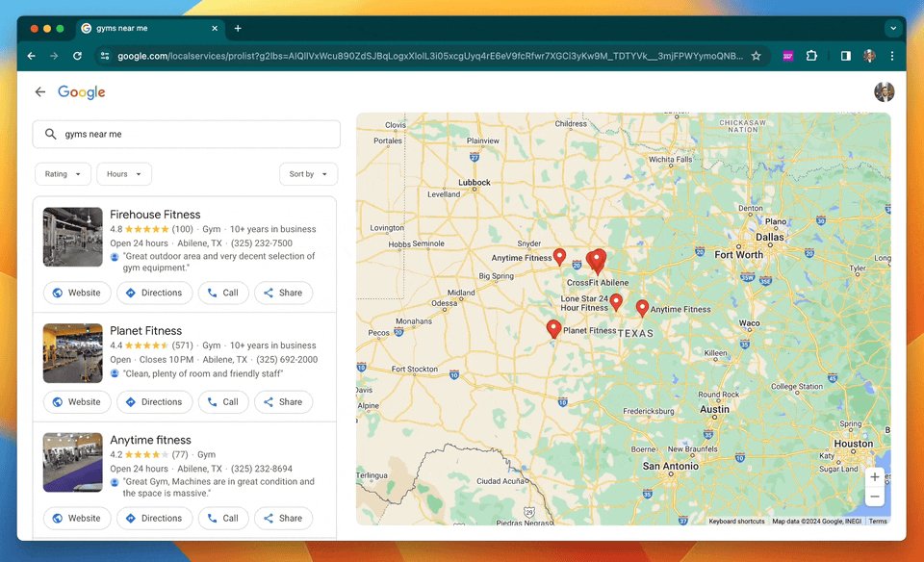The width and height of the screenshot is (924, 562).
Task: Click the Planet Fitness map pin
Action: (x=553, y=328)
